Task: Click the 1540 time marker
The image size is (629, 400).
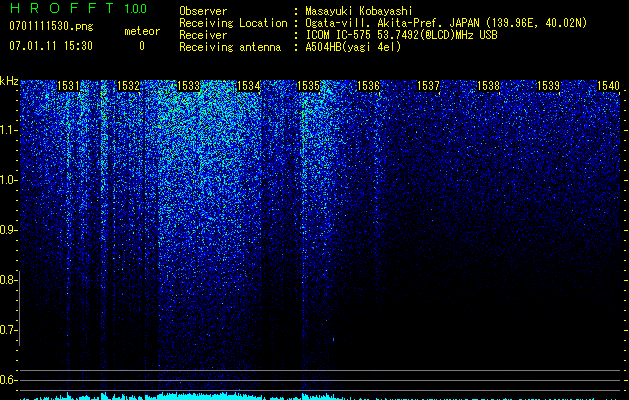Action: click(608, 86)
